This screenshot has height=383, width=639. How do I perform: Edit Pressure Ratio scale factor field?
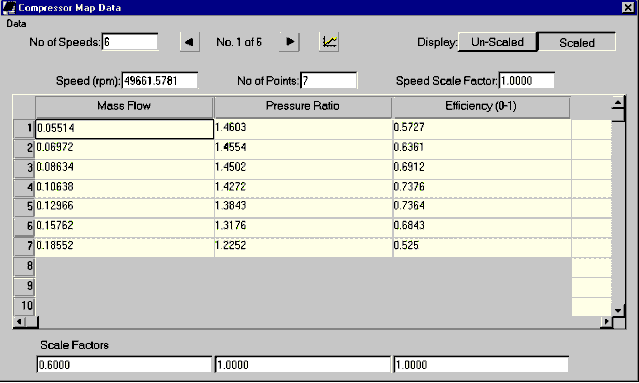click(x=303, y=365)
